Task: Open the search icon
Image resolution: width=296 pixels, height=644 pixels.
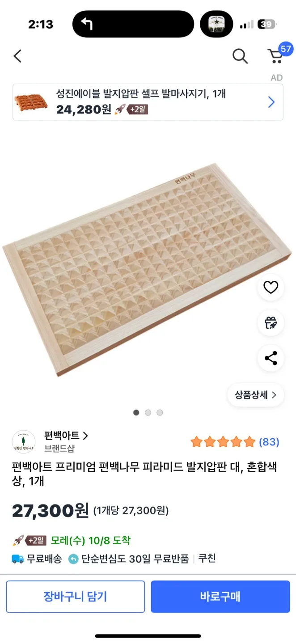Action: 241,56
